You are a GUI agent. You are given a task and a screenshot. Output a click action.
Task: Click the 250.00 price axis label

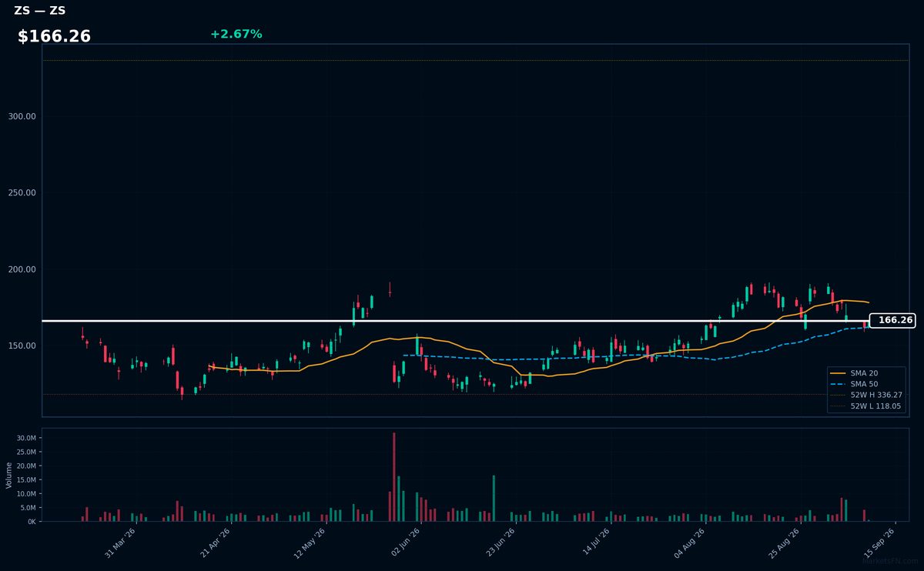[x=22, y=193]
